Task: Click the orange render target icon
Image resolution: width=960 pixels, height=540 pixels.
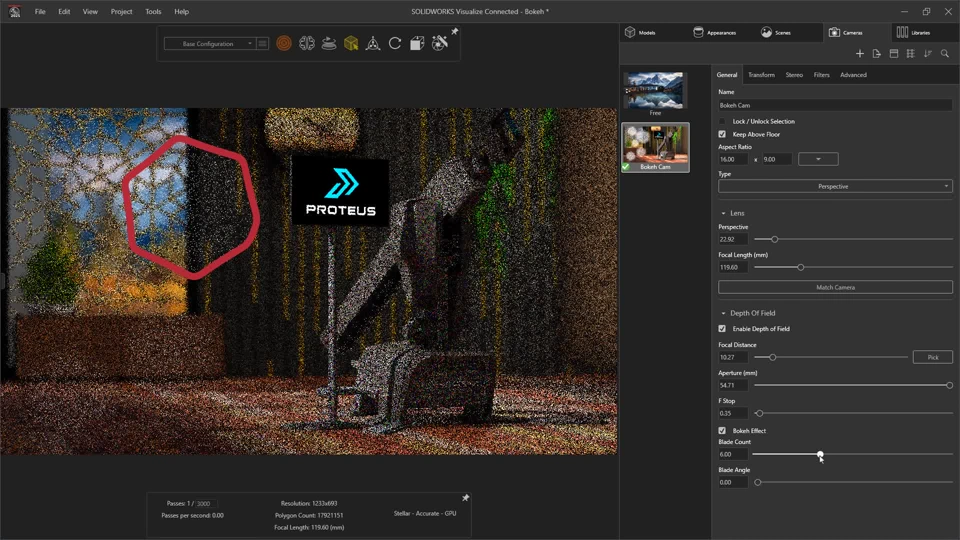Action: [284, 44]
